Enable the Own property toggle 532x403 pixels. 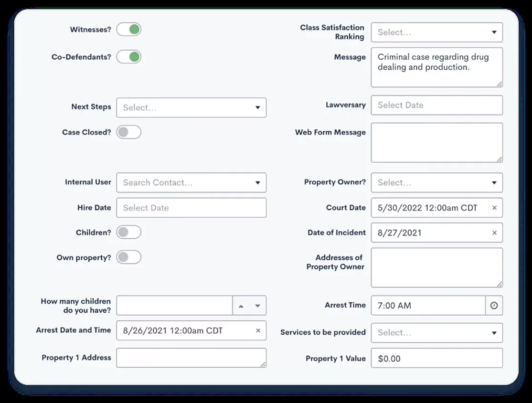coord(129,257)
